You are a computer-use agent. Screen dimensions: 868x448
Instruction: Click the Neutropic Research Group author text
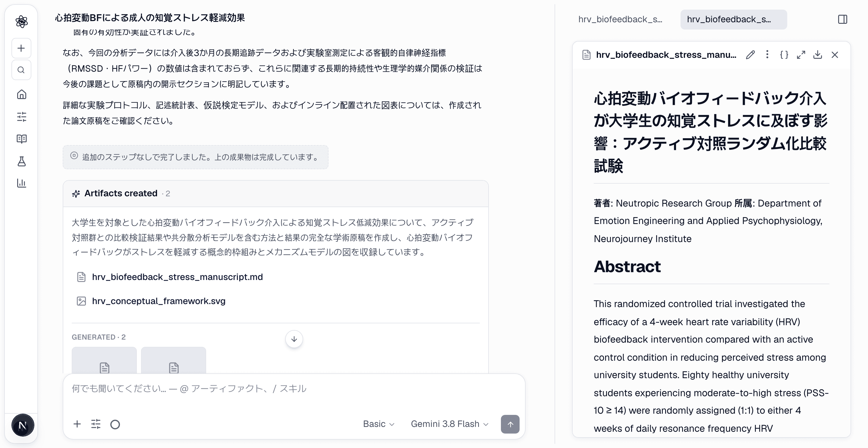pos(674,203)
